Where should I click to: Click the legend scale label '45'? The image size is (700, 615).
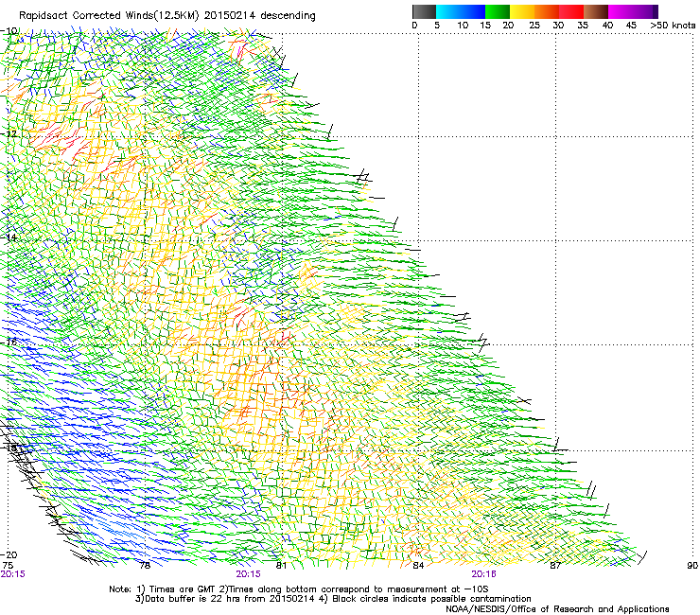coord(631,26)
